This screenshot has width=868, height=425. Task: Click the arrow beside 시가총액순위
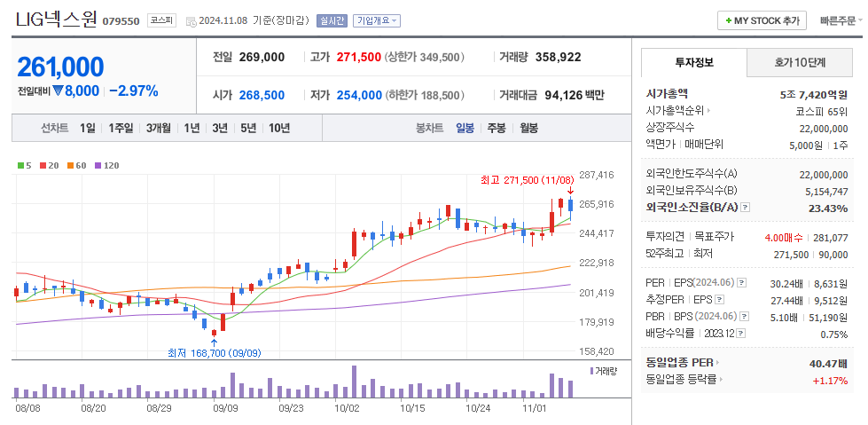(x=709, y=111)
